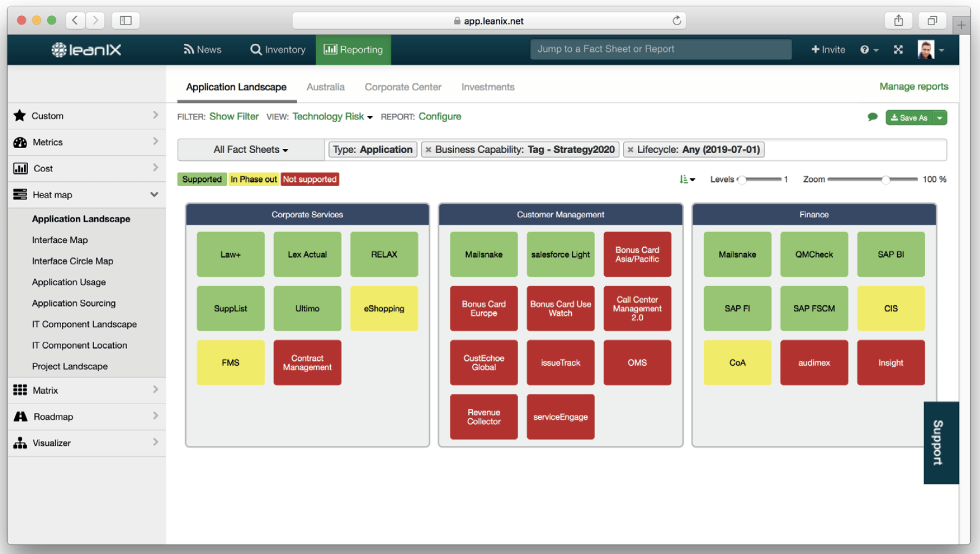Adjust the Zoom slider
980x554 pixels.
point(886,179)
